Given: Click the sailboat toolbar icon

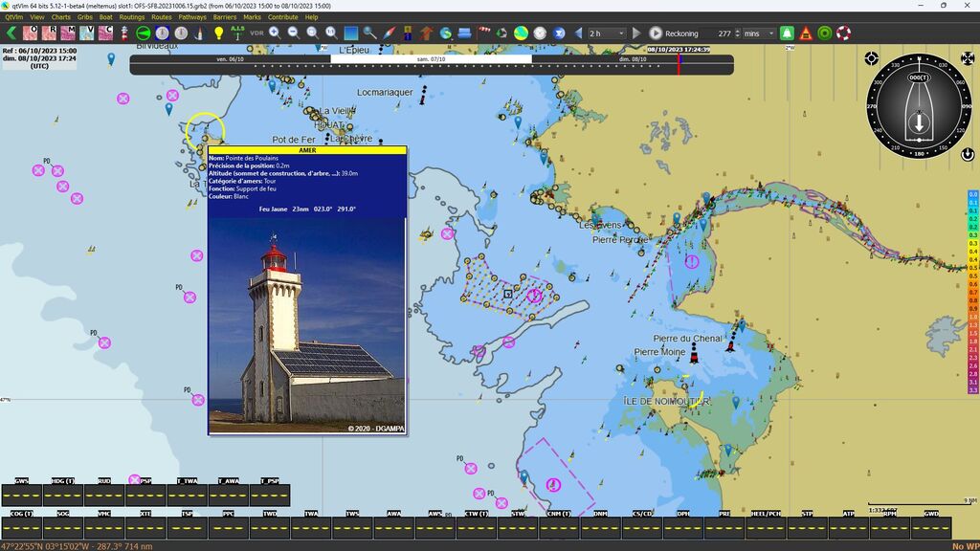Looking at the screenshot, I should (x=199, y=33).
